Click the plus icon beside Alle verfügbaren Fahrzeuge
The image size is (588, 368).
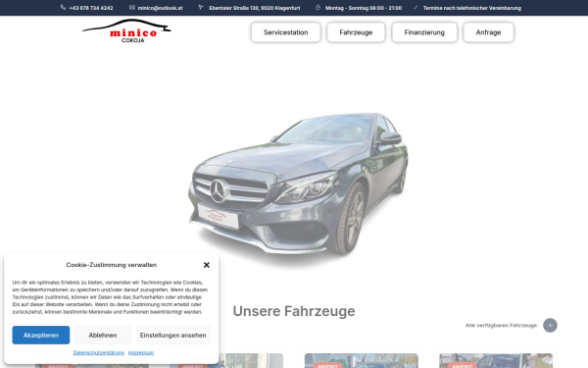click(550, 325)
